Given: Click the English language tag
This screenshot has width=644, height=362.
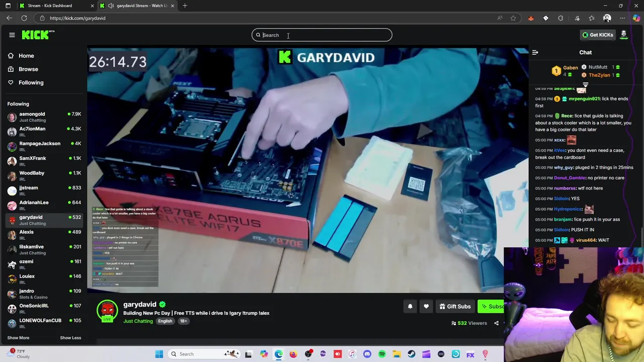Looking at the screenshot, I should (x=165, y=321).
